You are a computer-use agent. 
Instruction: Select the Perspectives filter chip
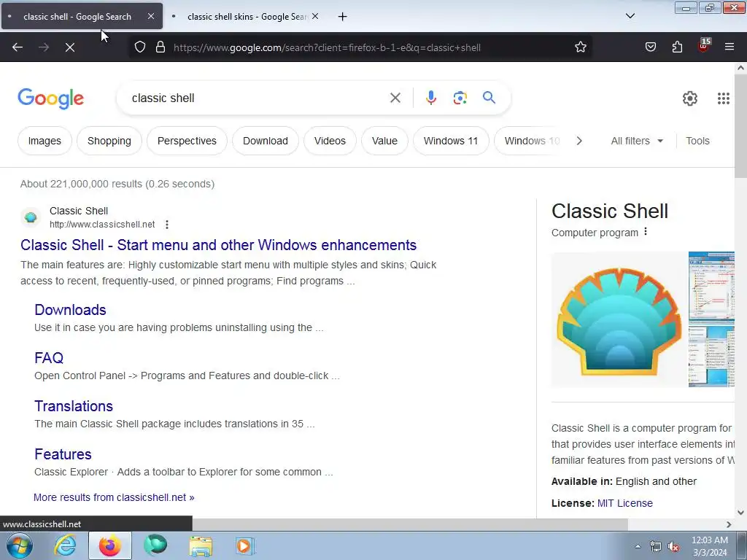tap(187, 141)
